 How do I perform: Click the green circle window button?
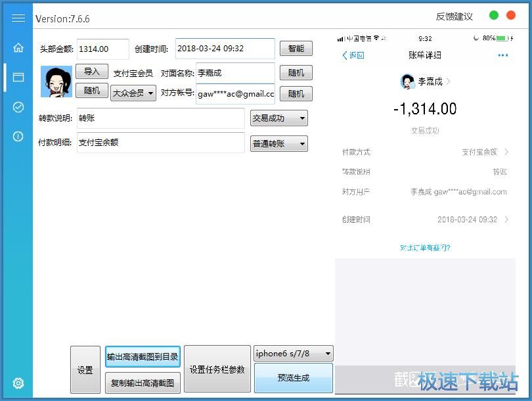tap(494, 16)
